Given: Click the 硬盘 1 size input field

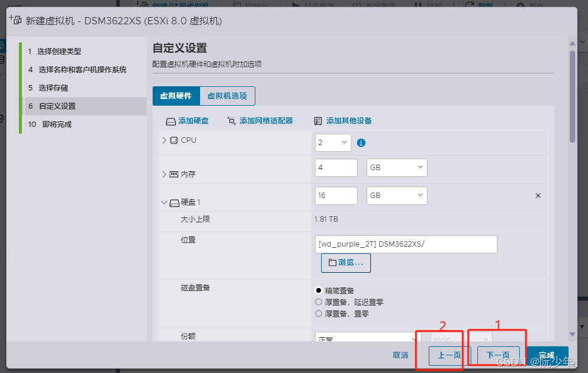Looking at the screenshot, I should click(x=336, y=196).
